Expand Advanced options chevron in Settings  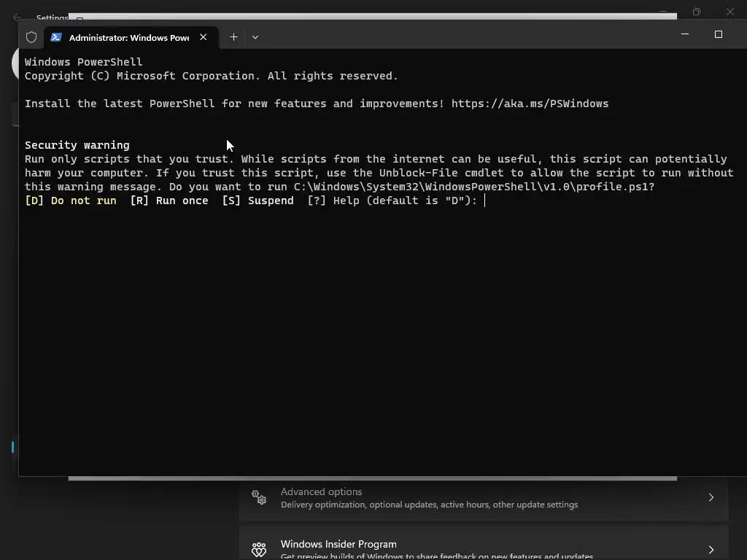(711, 497)
